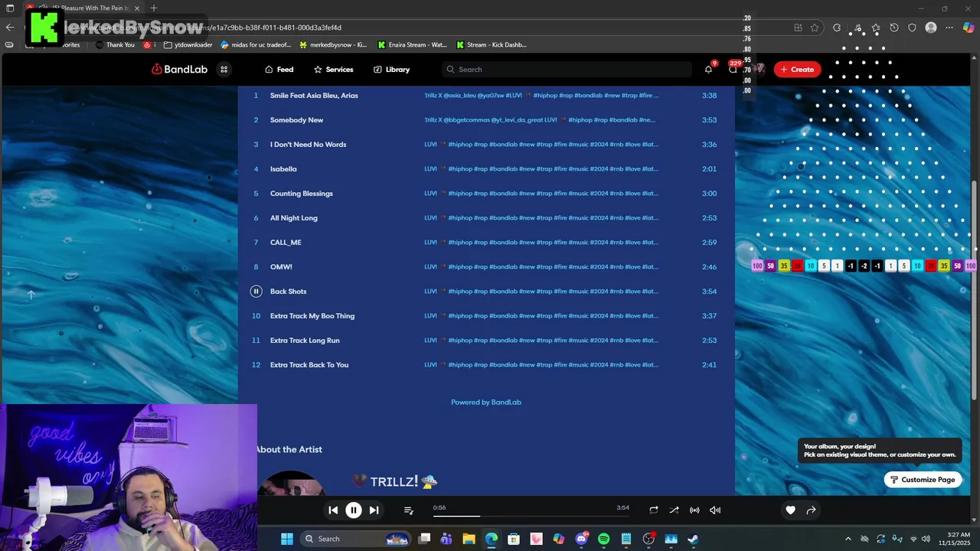Screen dimensions: 980x551
Task: Open Steam from the taskbar
Action: pyautogui.click(x=693, y=539)
